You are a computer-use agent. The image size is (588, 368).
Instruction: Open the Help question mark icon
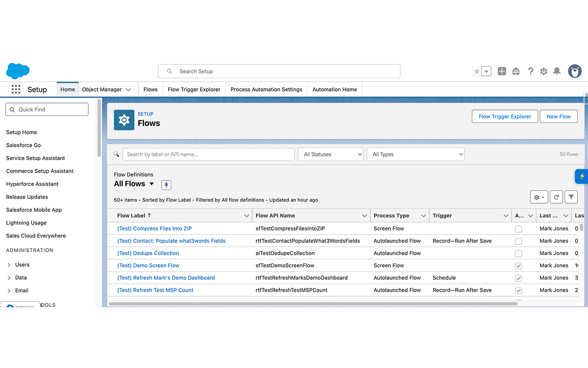click(531, 71)
